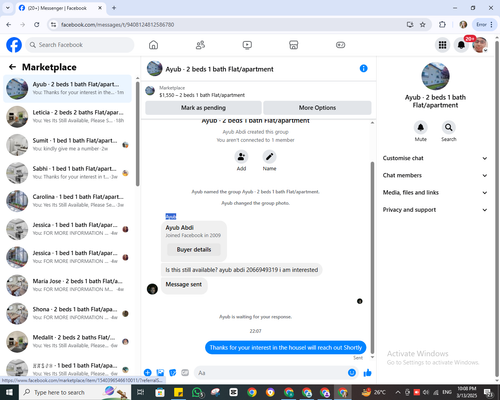The image size is (500, 400).
Task: Mark the listing as pending
Action: pyautogui.click(x=203, y=108)
